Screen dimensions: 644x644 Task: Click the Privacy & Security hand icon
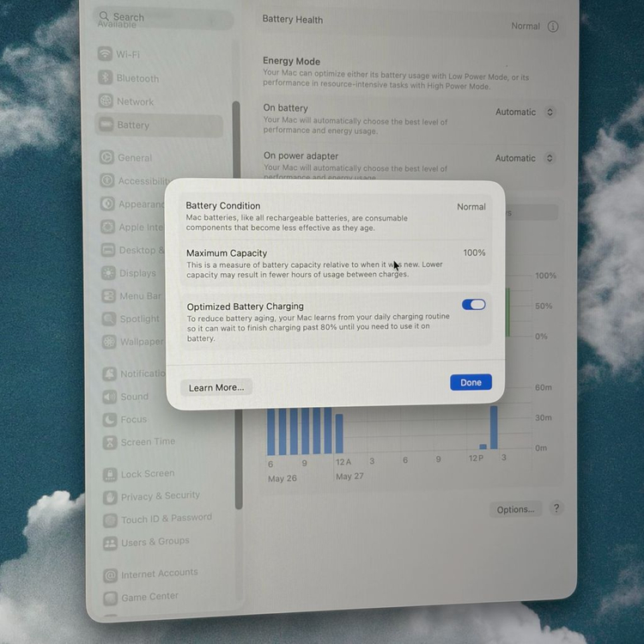tap(110, 497)
